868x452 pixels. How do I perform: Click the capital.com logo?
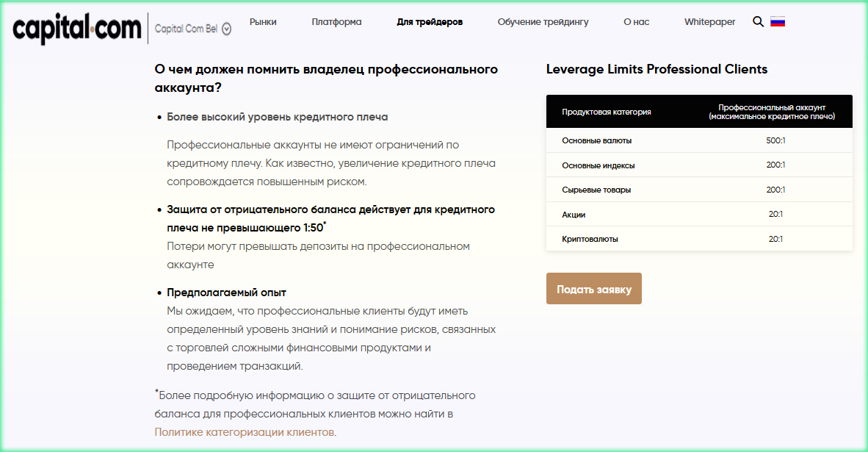(76, 28)
